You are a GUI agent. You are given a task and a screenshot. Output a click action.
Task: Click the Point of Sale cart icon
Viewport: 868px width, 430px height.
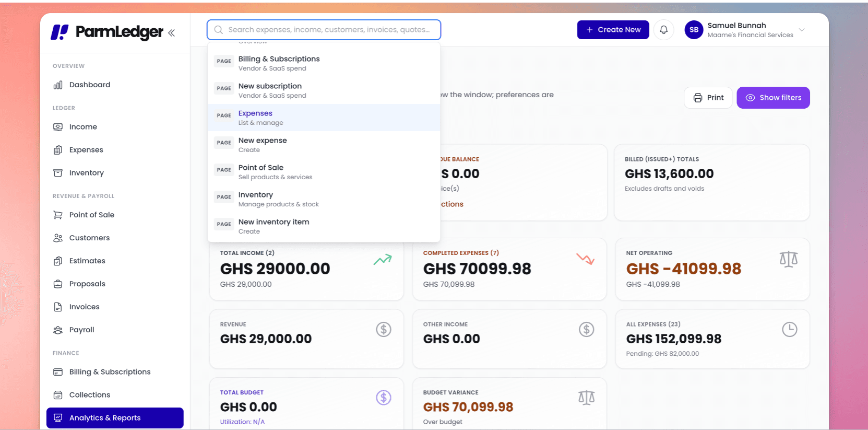tap(58, 215)
